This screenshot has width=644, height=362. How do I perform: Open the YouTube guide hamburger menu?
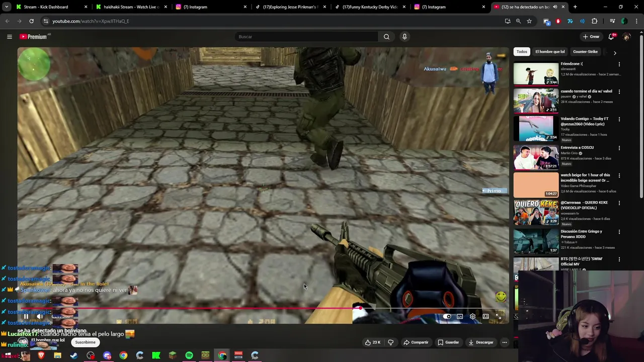tap(9, 37)
